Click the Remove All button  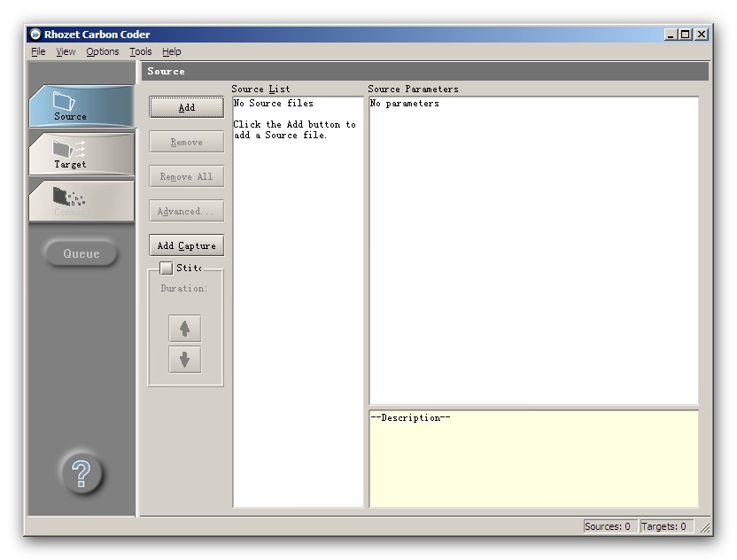click(x=187, y=176)
